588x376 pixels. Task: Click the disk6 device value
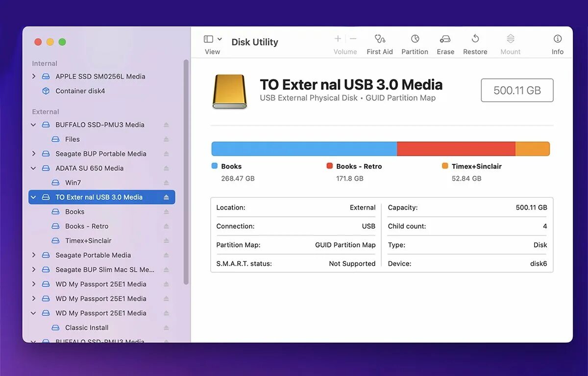pos(538,263)
